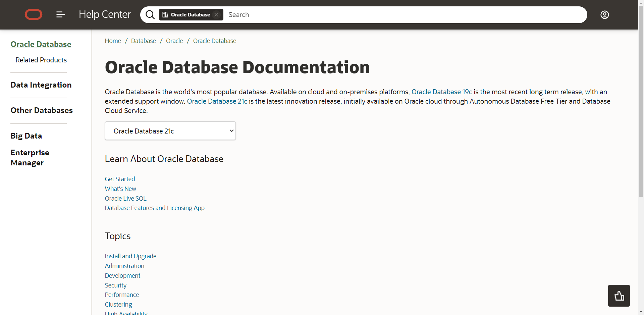
Task: Click the vertical page scrollbar thumb
Action: [641, 101]
